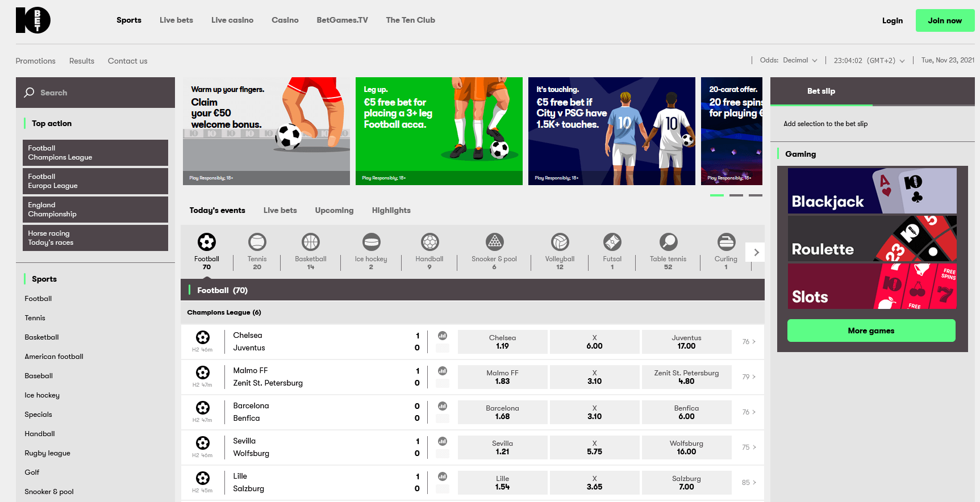Viewport: 980px width, 502px height.
Task: Open stats icon for Malmo FF match
Action: click(x=443, y=371)
